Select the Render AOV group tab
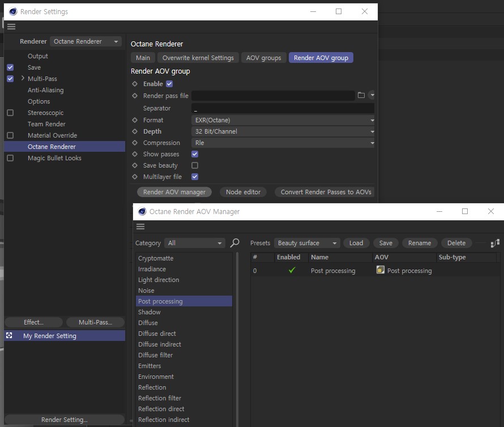Image resolution: width=504 pixels, height=427 pixels. pyautogui.click(x=321, y=58)
